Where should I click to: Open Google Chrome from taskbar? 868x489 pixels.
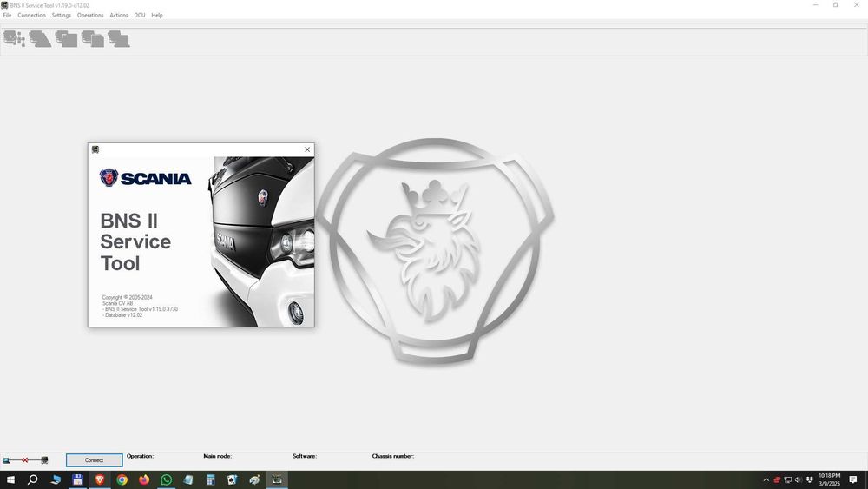(122, 479)
